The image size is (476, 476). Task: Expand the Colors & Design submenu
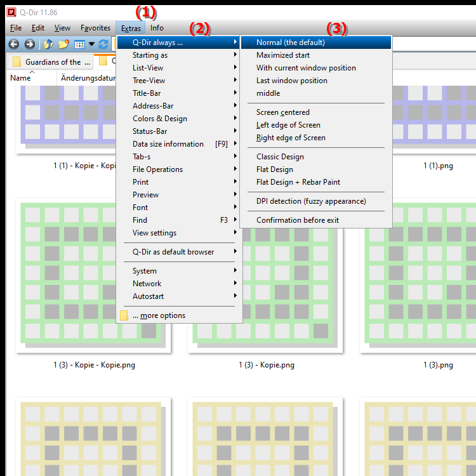pos(178,119)
